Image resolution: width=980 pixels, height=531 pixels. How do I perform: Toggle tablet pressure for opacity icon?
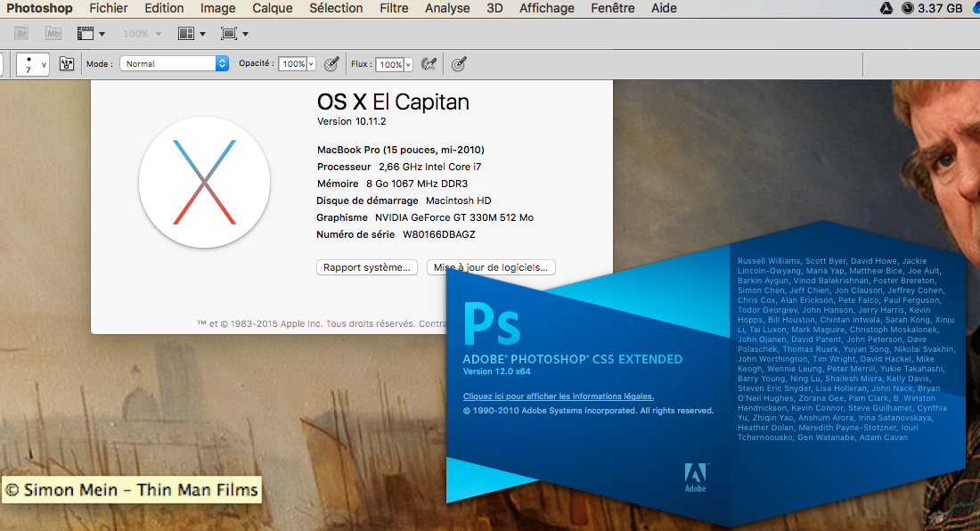[x=332, y=64]
